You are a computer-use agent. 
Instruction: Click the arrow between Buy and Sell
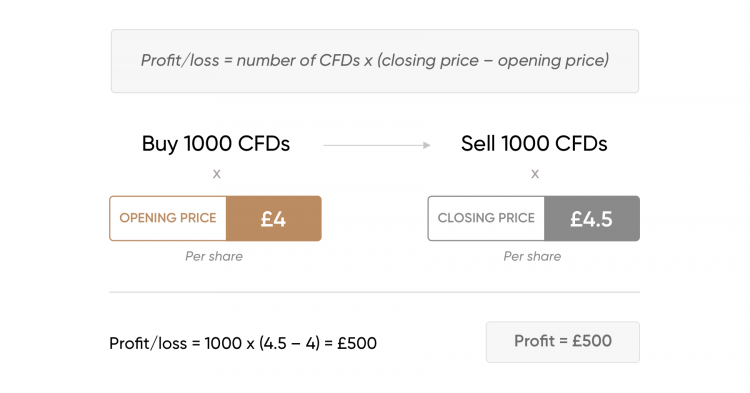coord(377,145)
